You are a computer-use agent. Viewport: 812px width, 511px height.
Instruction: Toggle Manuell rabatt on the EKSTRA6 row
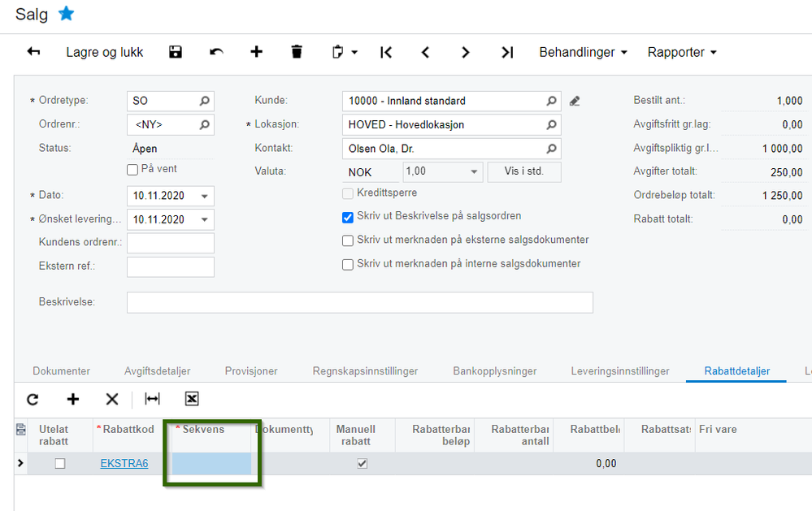tap(363, 463)
